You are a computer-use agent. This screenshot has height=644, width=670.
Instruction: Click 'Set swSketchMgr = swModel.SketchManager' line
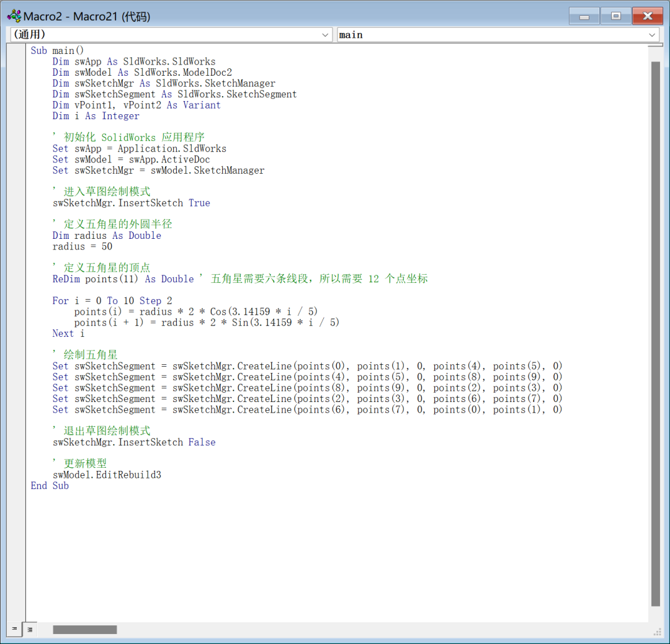pyautogui.click(x=159, y=171)
